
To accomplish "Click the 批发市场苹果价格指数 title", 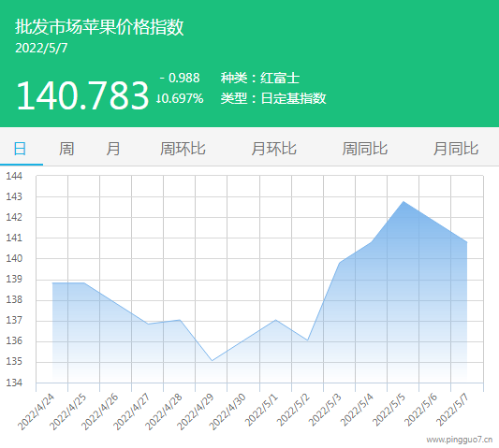I will coord(99,26).
